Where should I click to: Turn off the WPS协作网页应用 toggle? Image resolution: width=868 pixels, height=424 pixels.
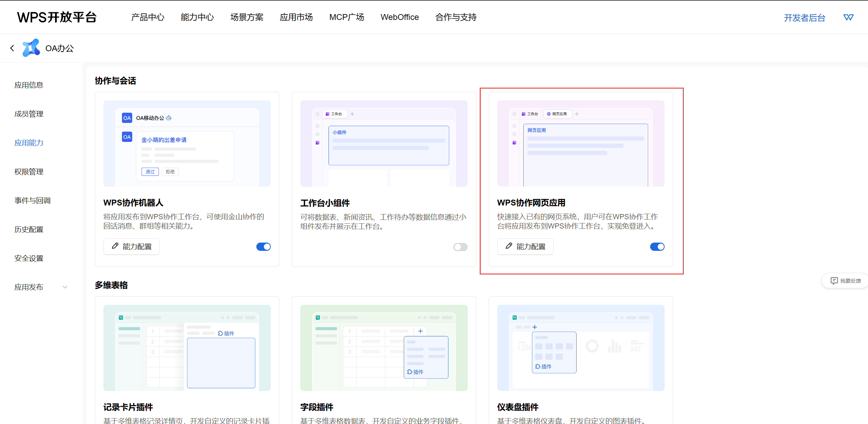pyautogui.click(x=657, y=247)
